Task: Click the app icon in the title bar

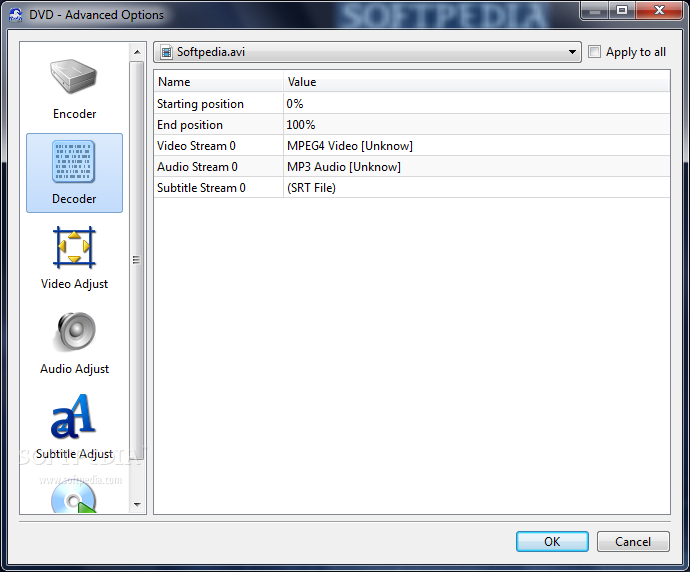Action: pos(15,15)
